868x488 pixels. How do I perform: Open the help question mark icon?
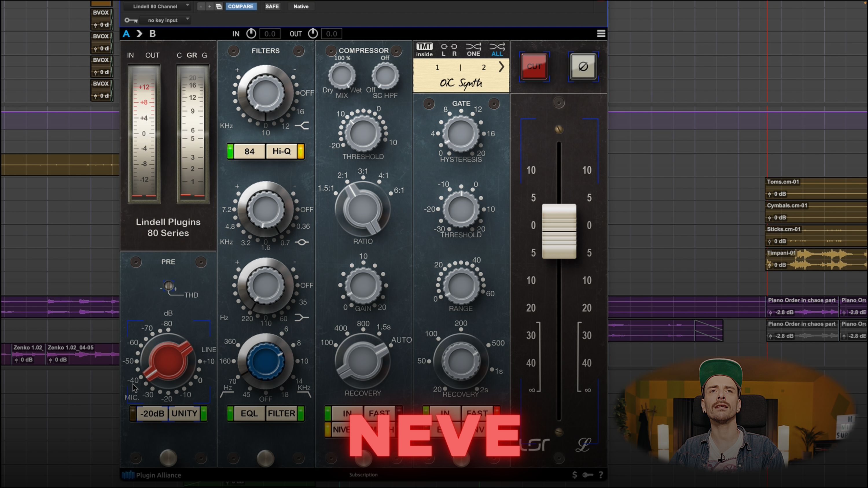pyautogui.click(x=601, y=475)
